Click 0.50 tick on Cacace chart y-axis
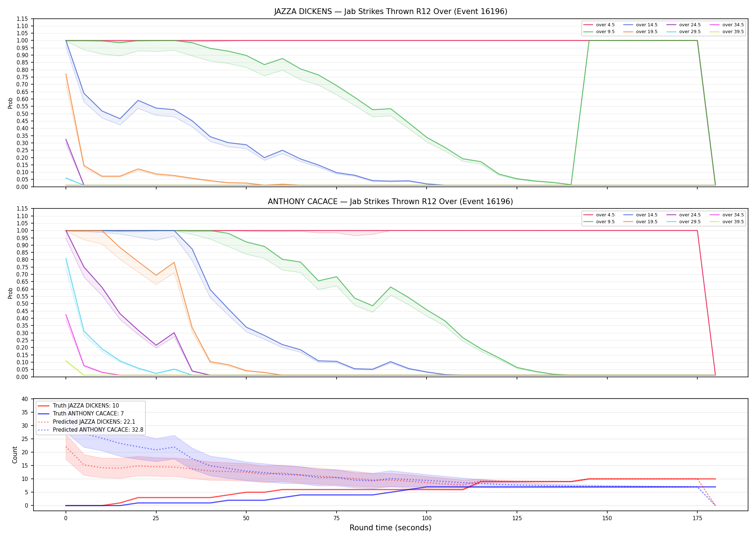 pos(22,304)
